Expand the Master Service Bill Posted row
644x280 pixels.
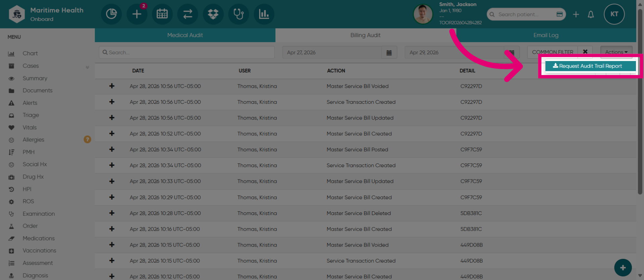point(112,149)
